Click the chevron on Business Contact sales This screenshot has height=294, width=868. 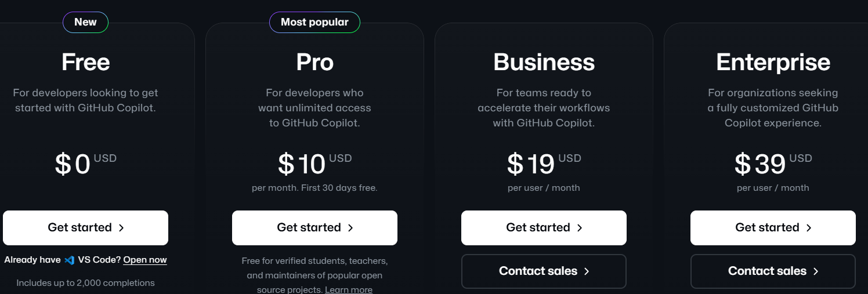point(587,271)
